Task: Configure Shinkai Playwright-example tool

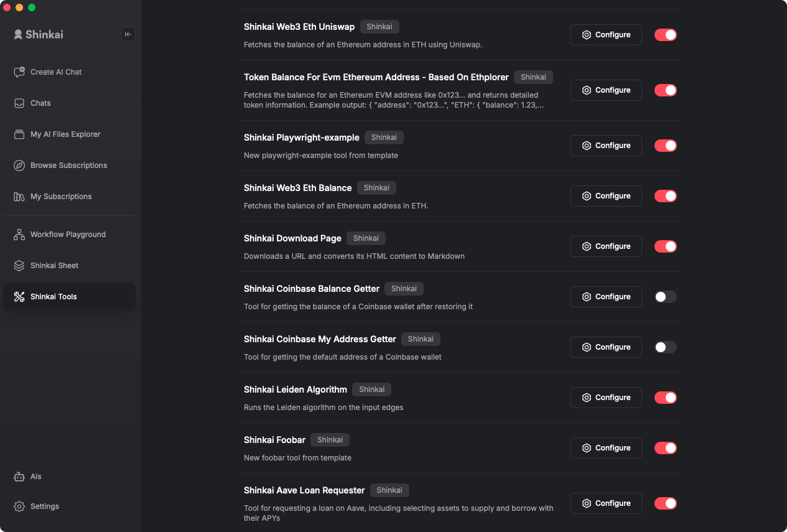Action: tap(606, 146)
